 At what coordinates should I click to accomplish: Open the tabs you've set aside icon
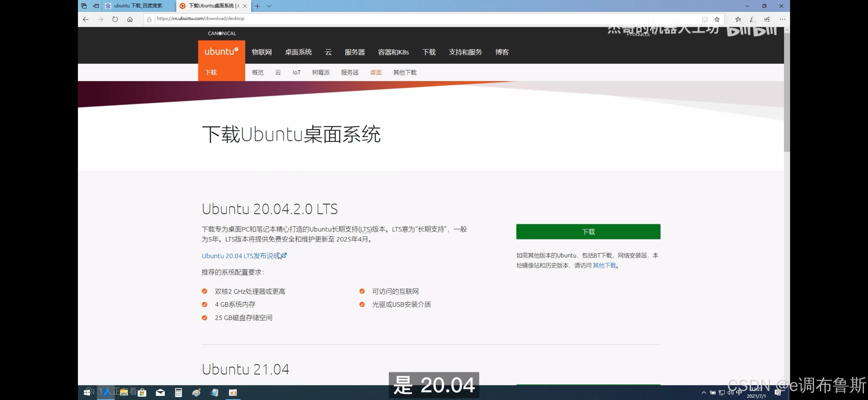84,6
